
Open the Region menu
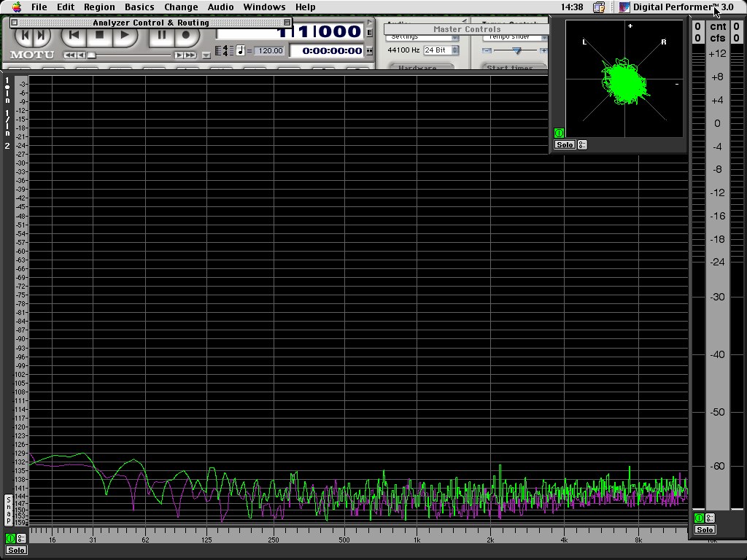(x=99, y=7)
